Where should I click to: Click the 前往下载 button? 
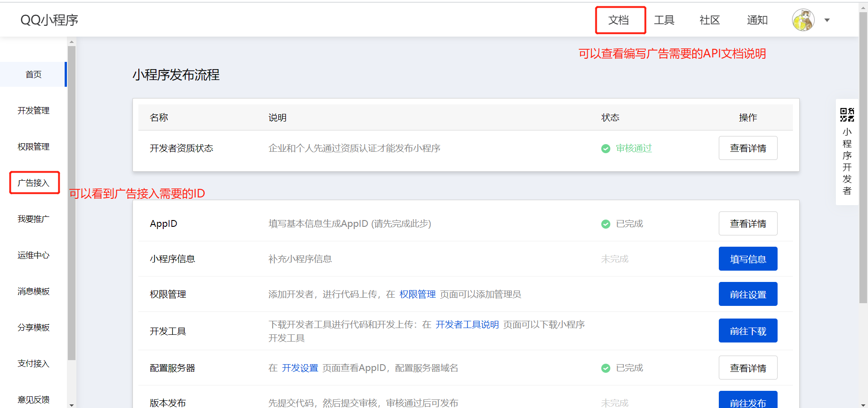(x=748, y=331)
